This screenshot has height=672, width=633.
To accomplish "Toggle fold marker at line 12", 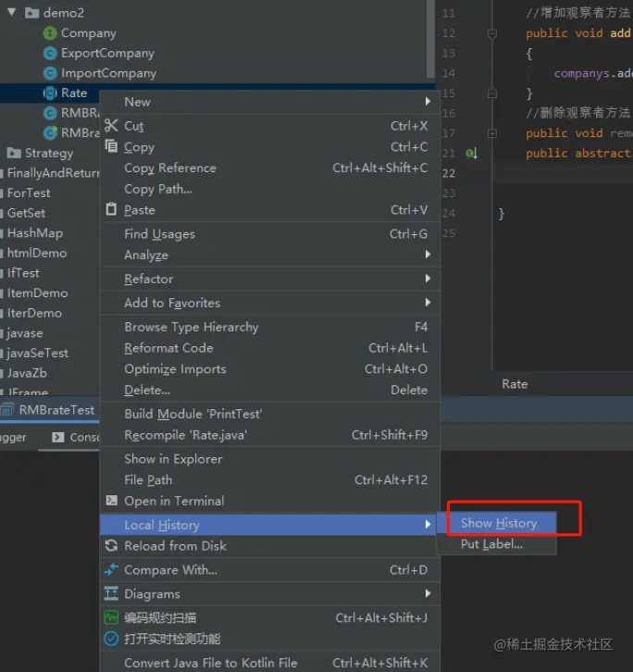I will (x=492, y=33).
